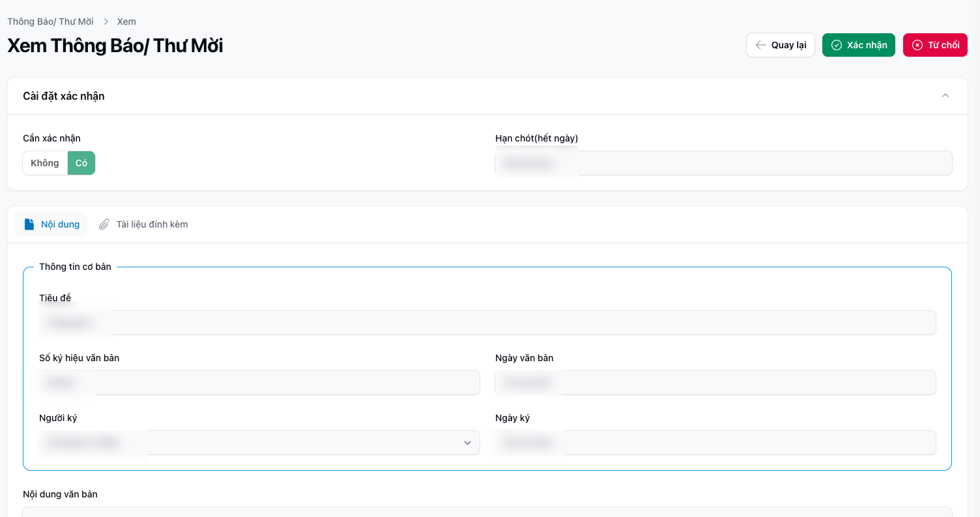Click the Người ký dropdown arrow
980x517 pixels.
click(467, 443)
